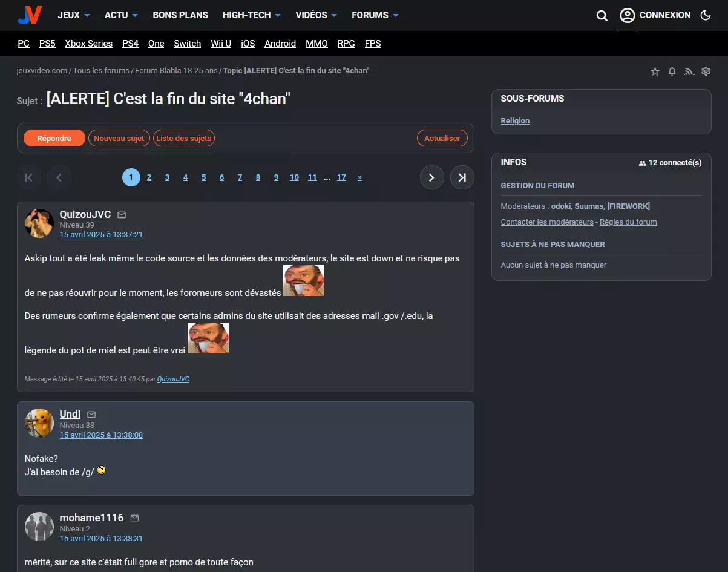This screenshot has height=572, width=728.
Task: Send private message to QuizouJVC envelope
Action: tap(122, 215)
